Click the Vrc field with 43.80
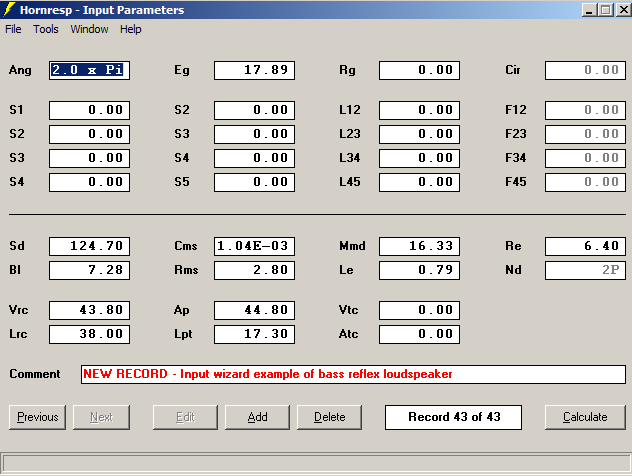 tap(89, 310)
